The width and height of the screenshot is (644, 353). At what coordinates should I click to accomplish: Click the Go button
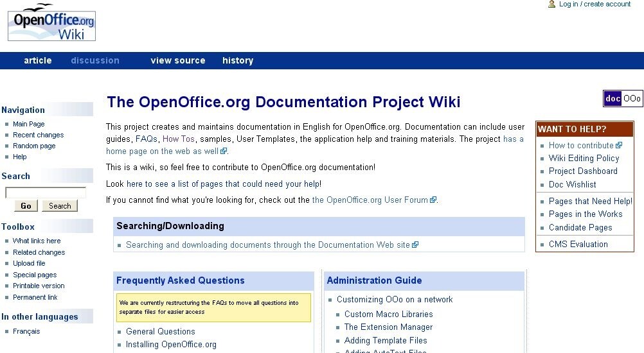[26, 206]
